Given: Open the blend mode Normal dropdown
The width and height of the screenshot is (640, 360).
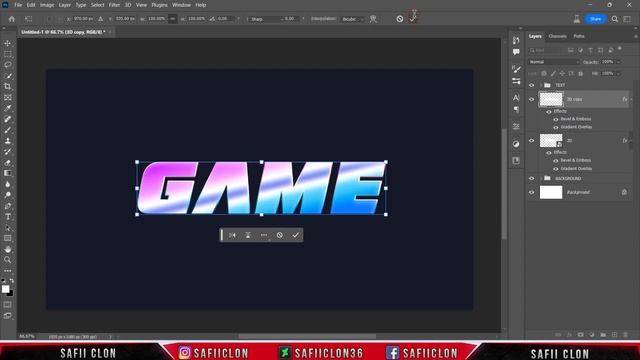Looking at the screenshot, I should tap(553, 62).
